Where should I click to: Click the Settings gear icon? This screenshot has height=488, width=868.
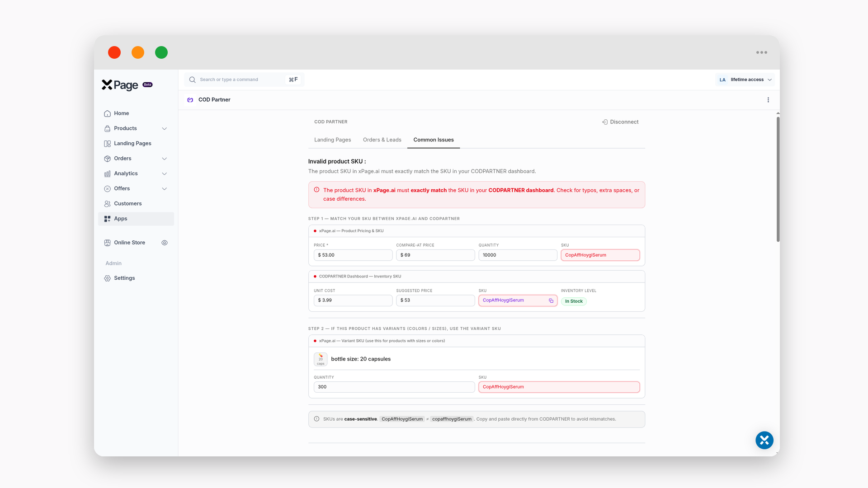click(107, 278)
